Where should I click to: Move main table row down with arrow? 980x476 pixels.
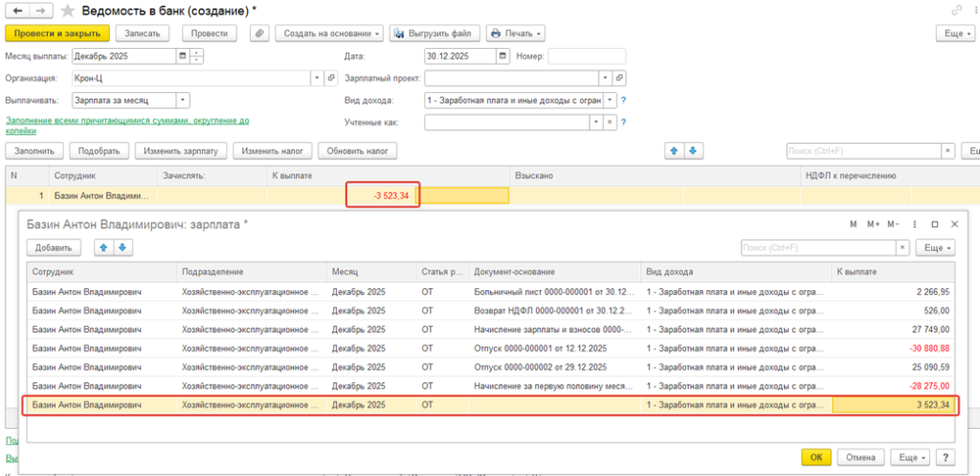(693, 150)
